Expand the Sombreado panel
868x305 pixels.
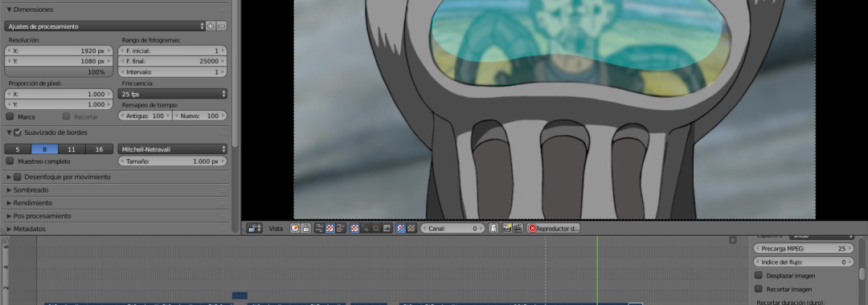click(x=10, y=189)
